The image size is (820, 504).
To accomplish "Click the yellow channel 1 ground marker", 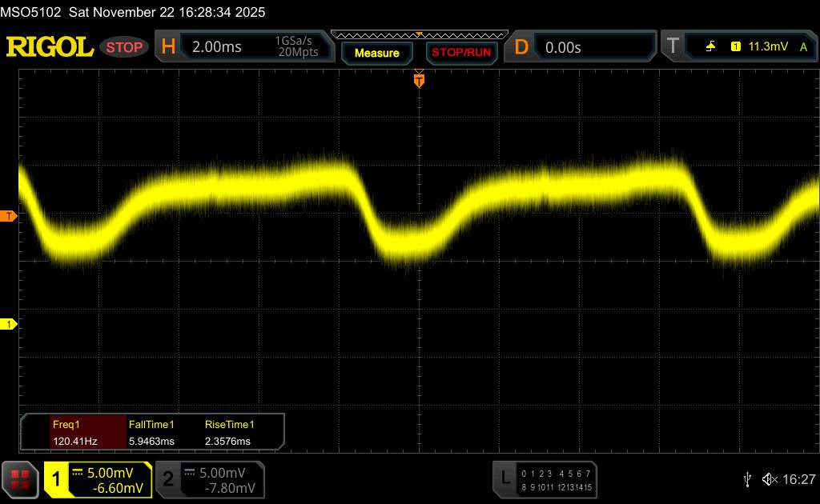I will [9, 324].
